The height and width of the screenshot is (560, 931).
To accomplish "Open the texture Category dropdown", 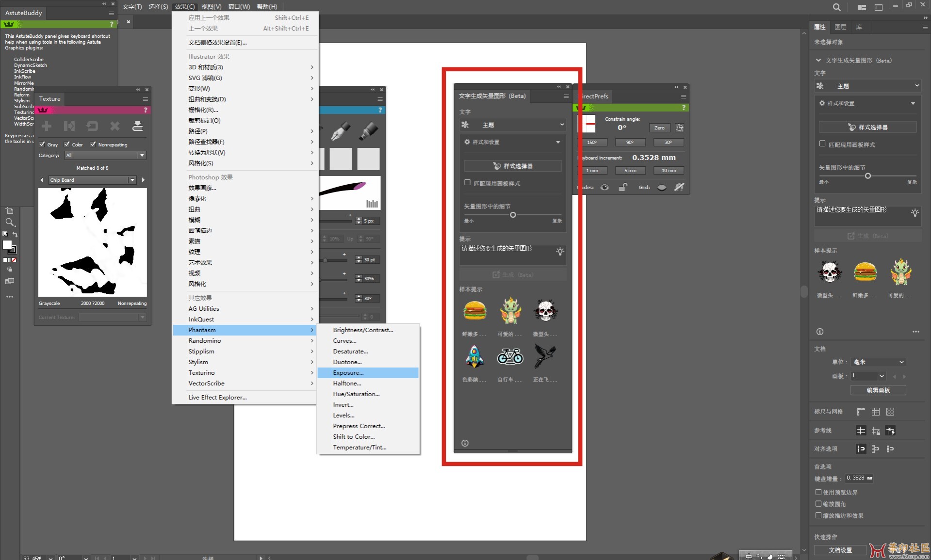I will pos(105,156).
